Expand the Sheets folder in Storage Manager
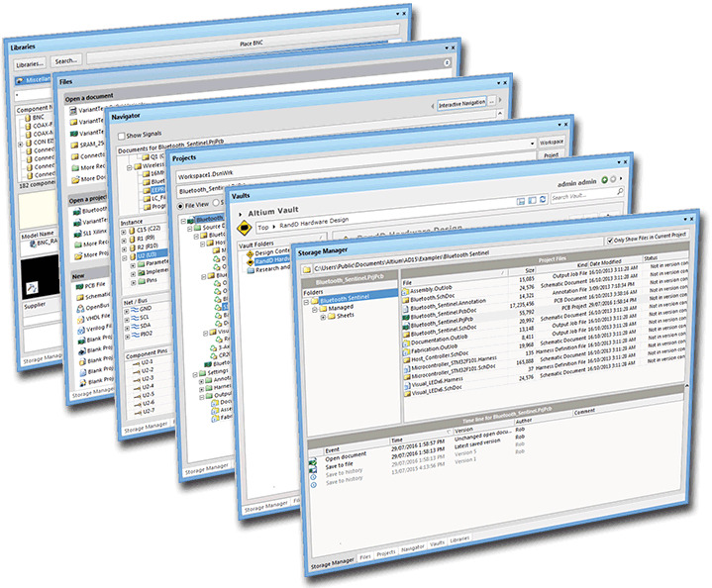 [323, 318]
